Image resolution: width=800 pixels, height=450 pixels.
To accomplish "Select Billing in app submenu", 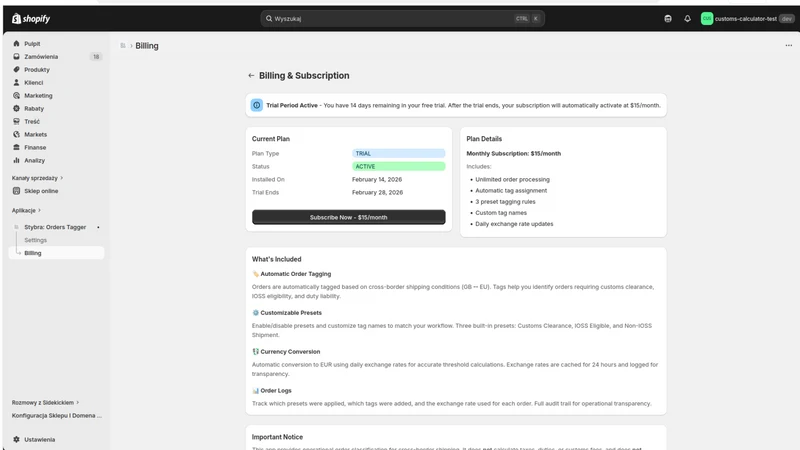I will (x=56, y=253).
